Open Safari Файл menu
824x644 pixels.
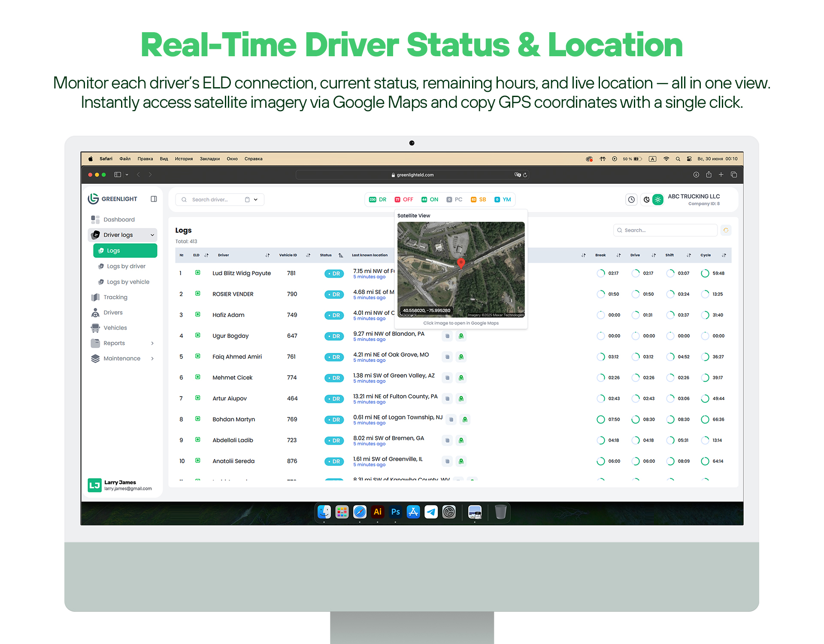125,159
